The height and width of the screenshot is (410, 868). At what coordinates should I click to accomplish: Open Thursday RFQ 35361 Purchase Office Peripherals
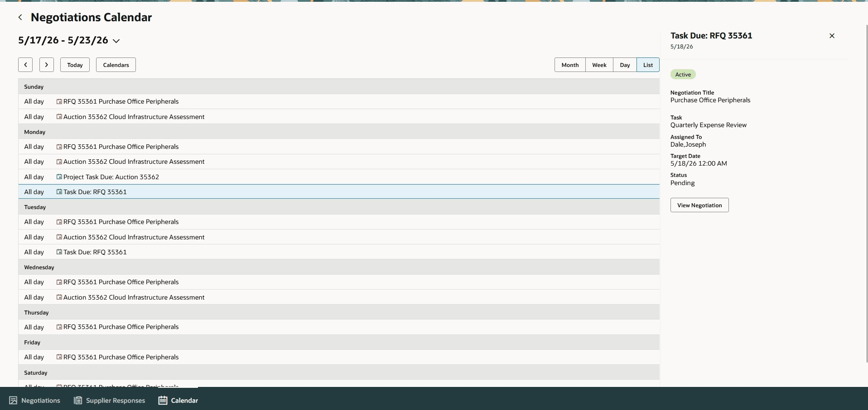point(339,327)
